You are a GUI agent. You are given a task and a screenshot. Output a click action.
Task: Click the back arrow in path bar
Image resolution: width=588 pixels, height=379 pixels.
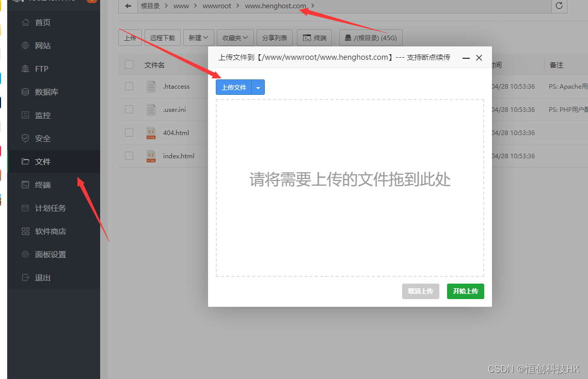coord(128,6)
